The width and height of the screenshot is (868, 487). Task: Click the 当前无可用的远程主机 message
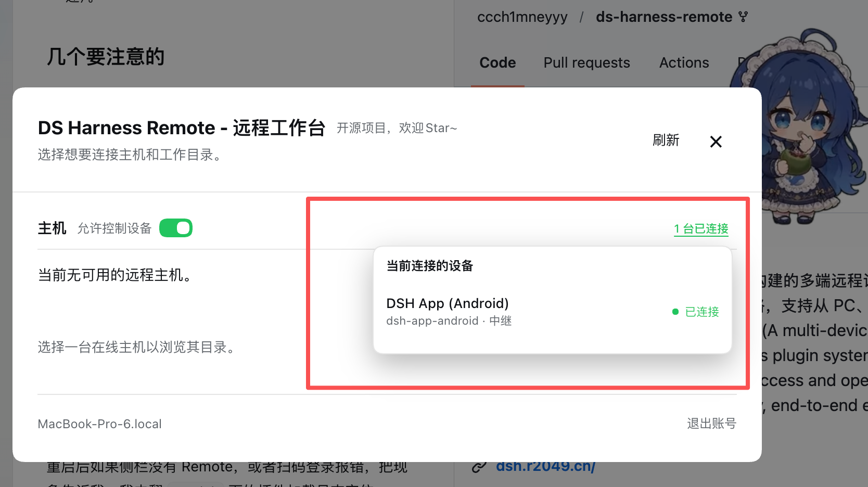[x=116, y=275]
